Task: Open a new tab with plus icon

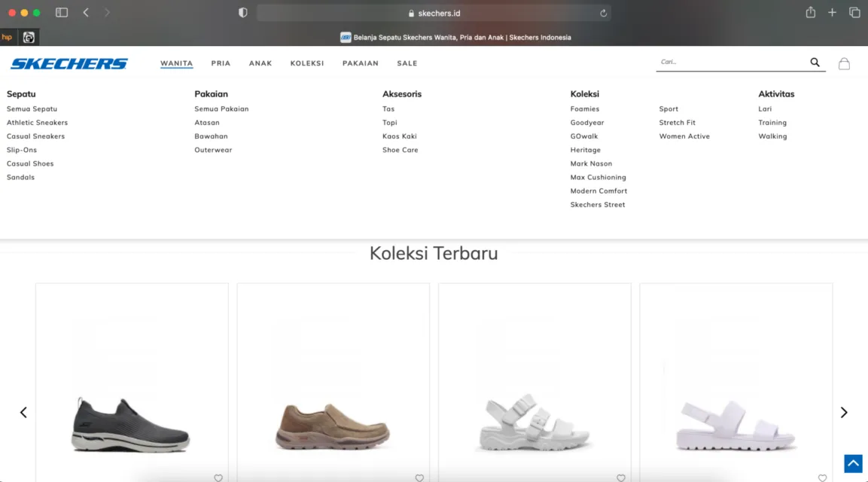Action: point(832,12)
